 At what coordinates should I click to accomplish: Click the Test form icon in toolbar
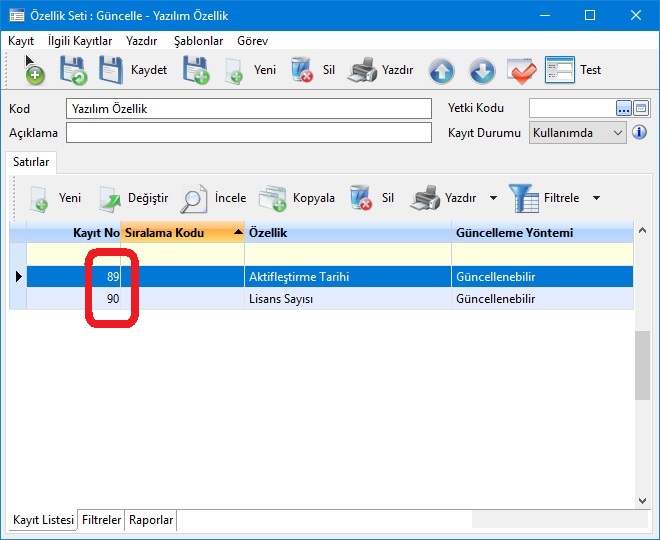click(x=560, y=71)
